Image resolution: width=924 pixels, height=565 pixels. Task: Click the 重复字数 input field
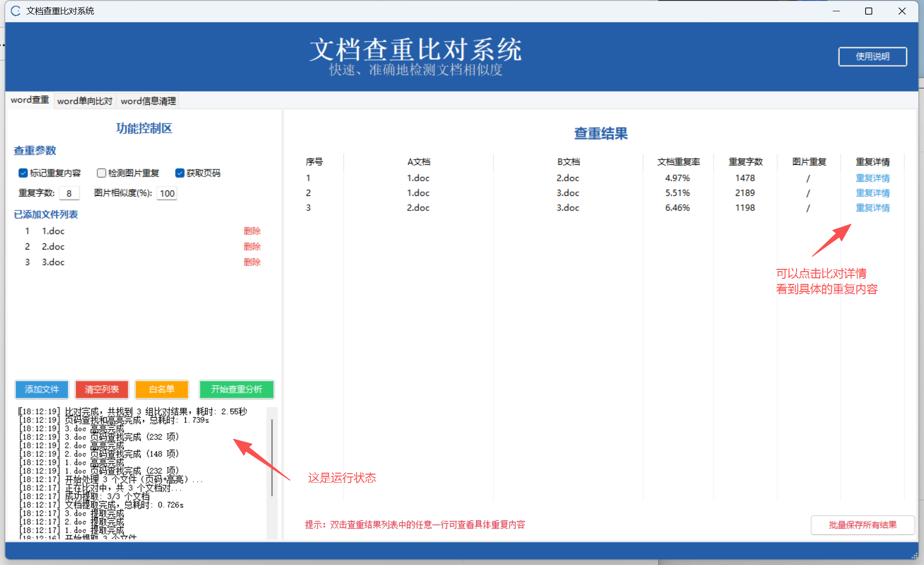pyautogui.click(x=69, y=193)
